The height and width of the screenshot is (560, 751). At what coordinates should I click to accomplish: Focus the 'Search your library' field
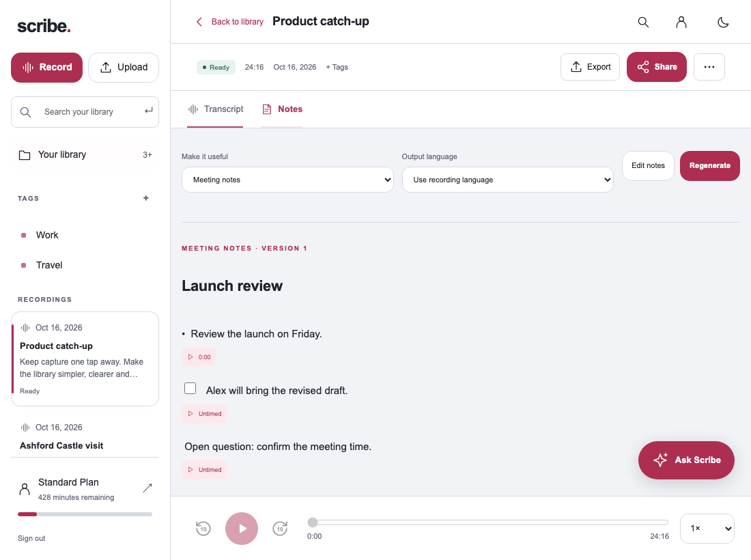[x=85, y=112]
